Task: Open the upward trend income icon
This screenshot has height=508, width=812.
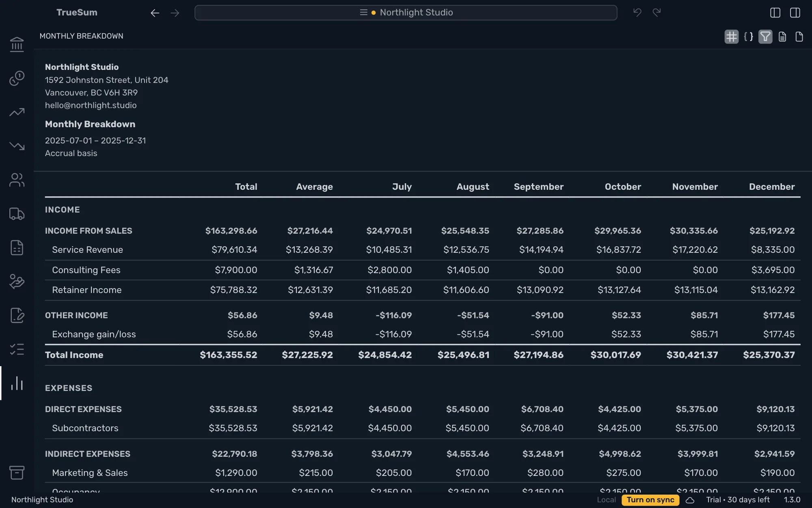Action: 17,112
